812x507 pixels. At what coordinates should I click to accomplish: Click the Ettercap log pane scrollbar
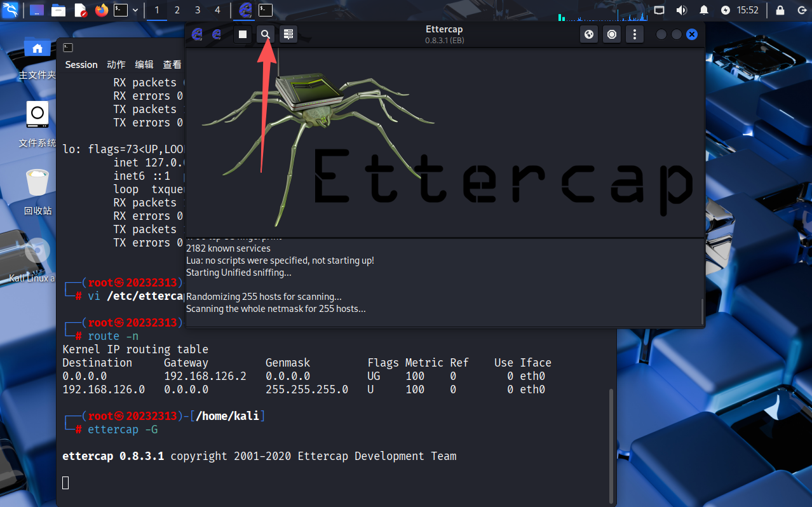pos(701,311)
